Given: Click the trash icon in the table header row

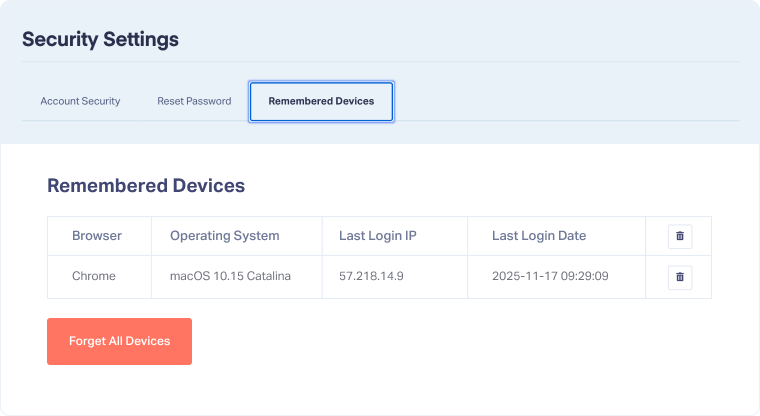Looking at the screenshot, I should [x=680, y=236].
